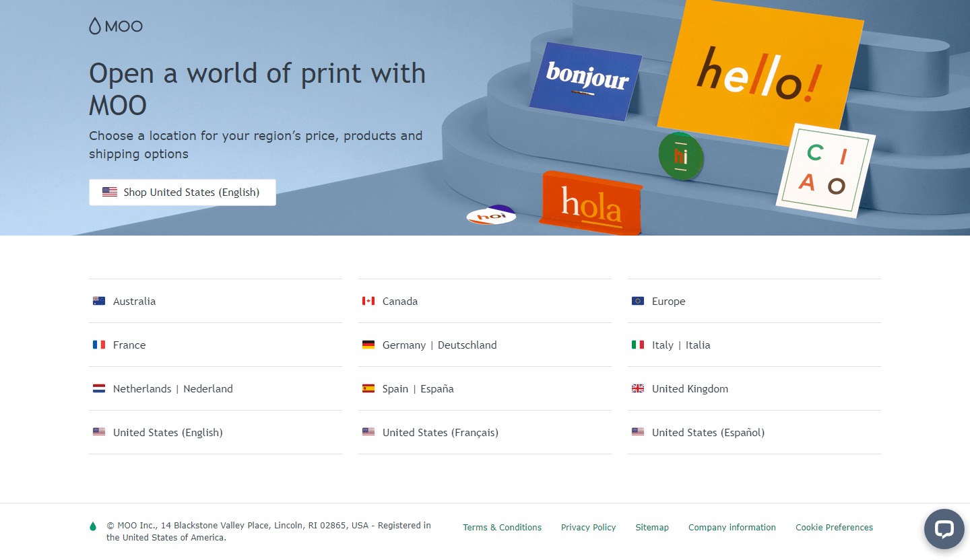The width and height of the screenshot is (970, 560).
Task: Select the Netherlands | Nederland region
Action: coord(172,388)
